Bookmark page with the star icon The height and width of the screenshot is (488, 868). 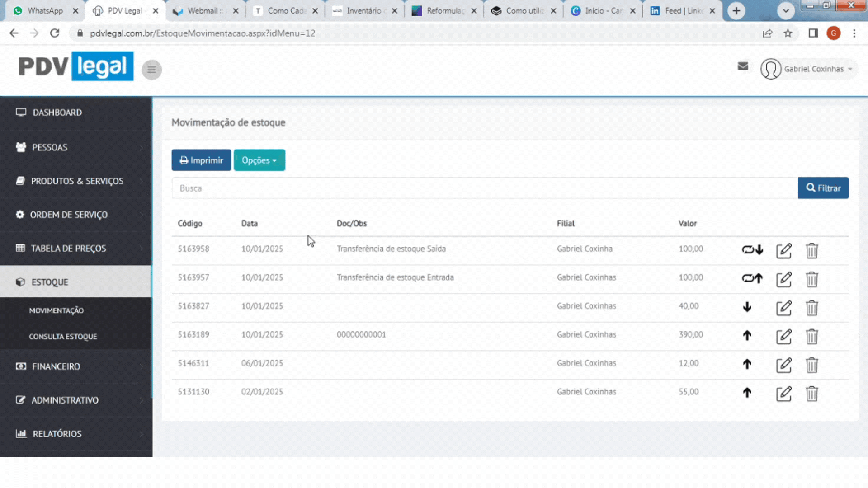click(788, 33)
